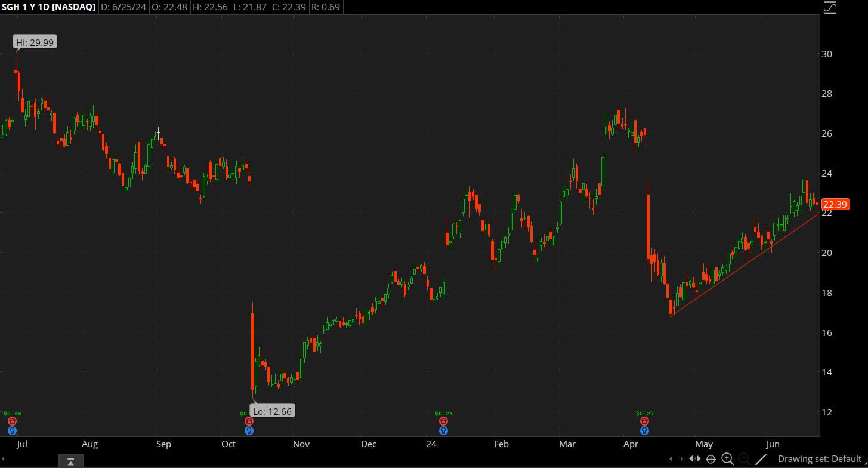Click the bar replay icon in the status bar
The height and width of the screenshot is (468, 868).
tap(695, 458)
